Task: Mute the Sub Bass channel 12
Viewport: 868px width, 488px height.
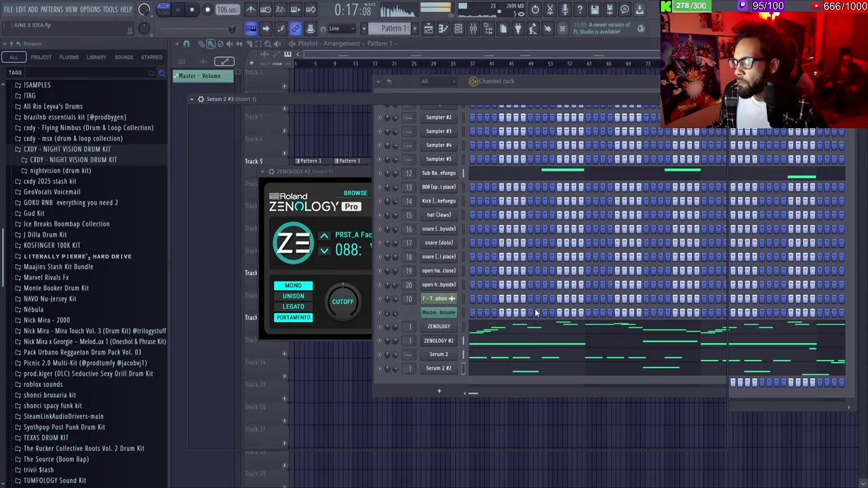Action: (x=380, y=173)
